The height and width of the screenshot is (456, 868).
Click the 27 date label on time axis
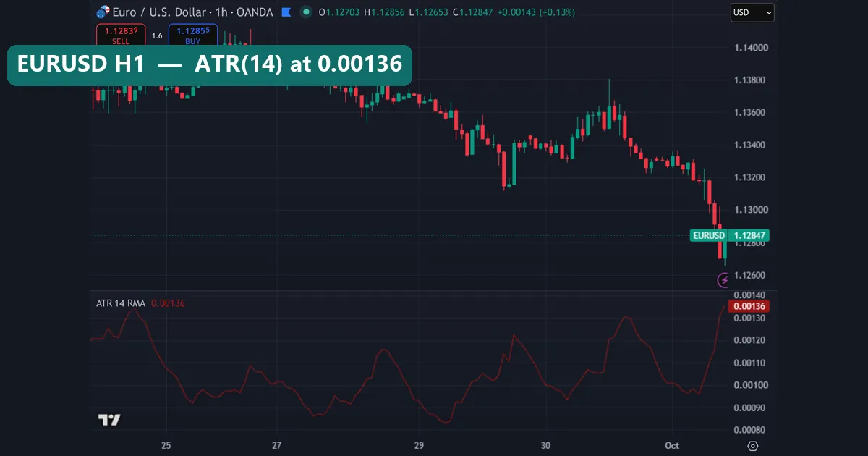(x=278, y=445)
